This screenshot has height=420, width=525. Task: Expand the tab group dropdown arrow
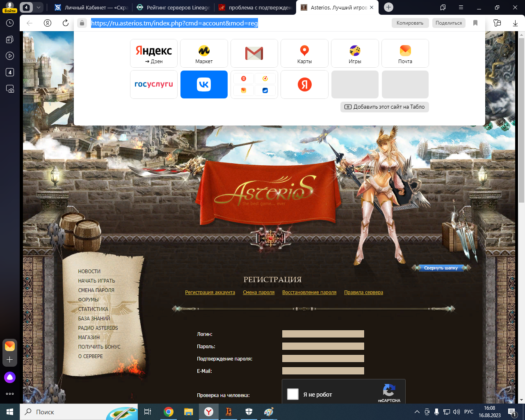(x=38, y=7)
